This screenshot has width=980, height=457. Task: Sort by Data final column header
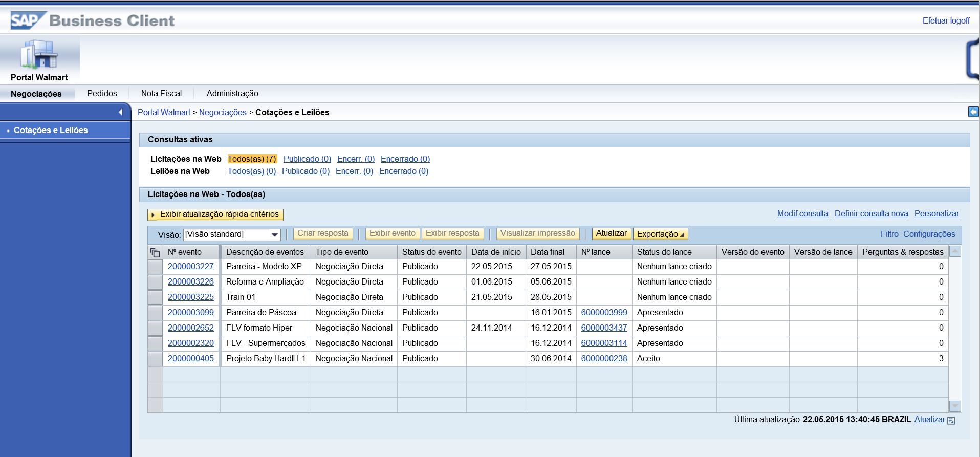click(x=551, y=252)
